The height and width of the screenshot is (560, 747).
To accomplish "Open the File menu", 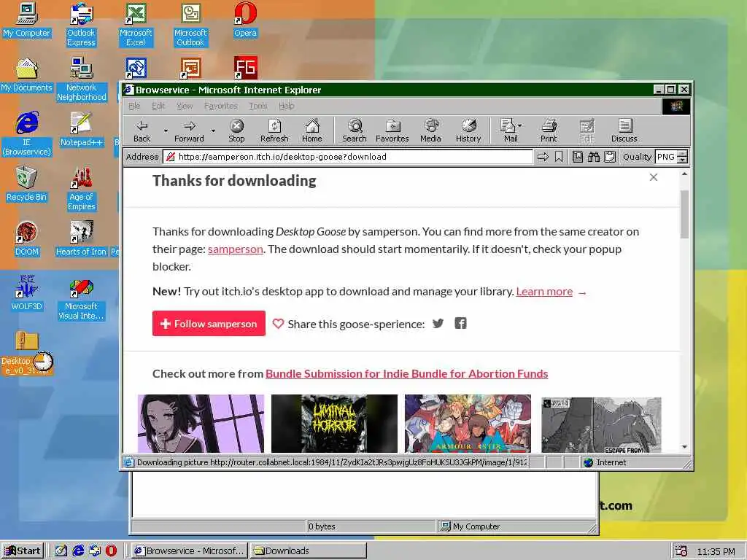I will coord(134,106).
